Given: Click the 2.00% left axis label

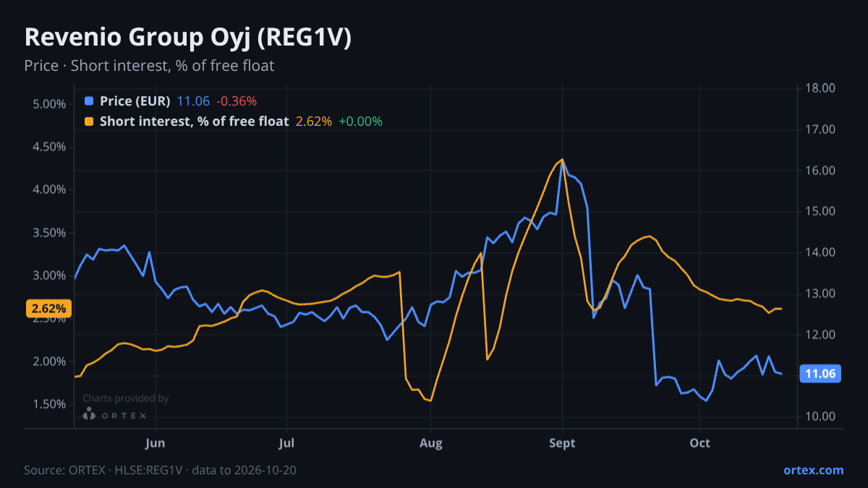Looking at the screenshot, I should point(50,361).
